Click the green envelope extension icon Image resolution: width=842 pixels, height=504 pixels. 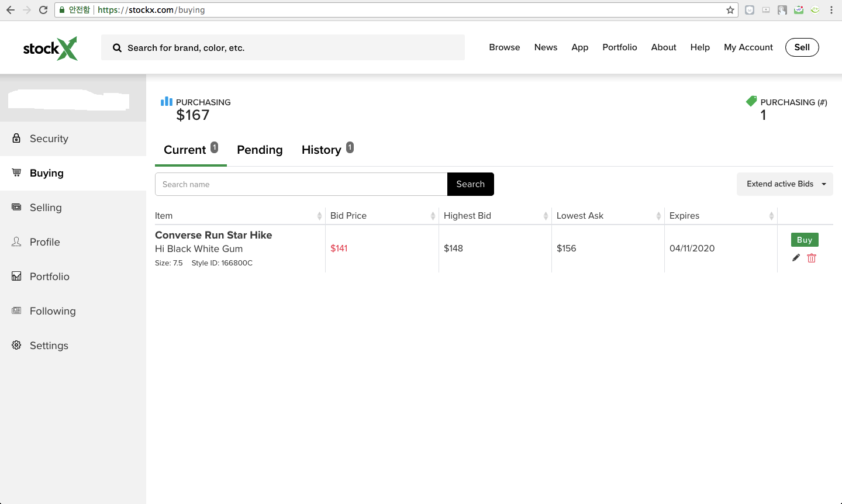click(799, 10)
